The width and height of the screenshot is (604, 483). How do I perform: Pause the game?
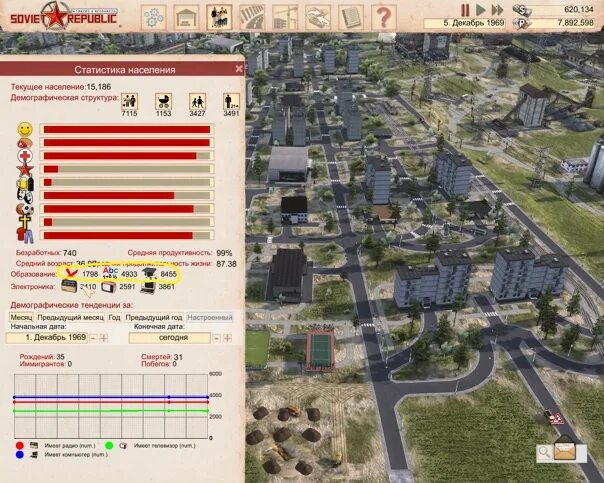point(465,10)
